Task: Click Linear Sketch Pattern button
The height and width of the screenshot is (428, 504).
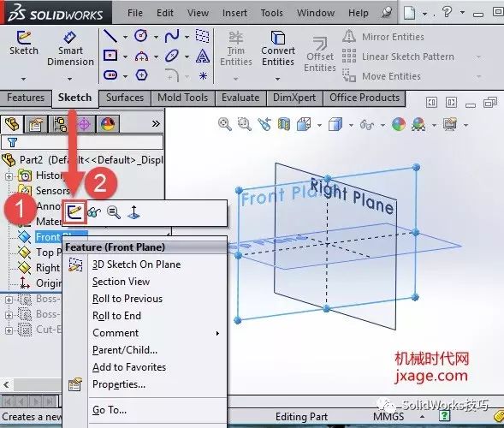Action: tap(398, 56)
